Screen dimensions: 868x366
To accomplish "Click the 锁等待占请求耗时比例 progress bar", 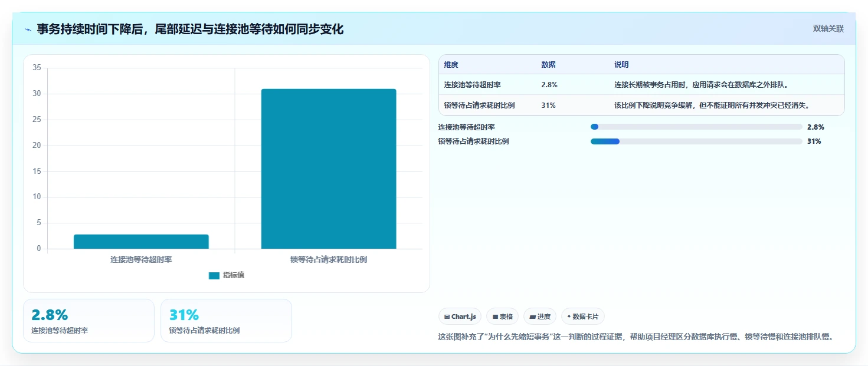I will point(696,141).
